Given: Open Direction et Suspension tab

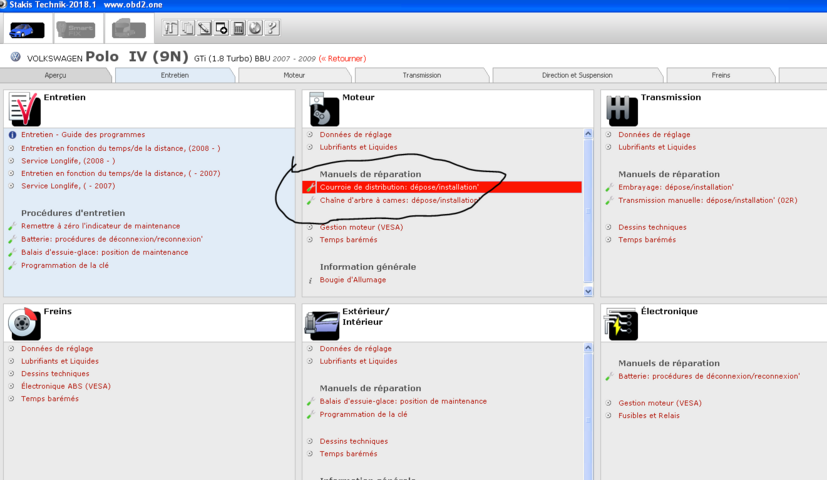Looking at the screenshot, I should pos(577,75).
